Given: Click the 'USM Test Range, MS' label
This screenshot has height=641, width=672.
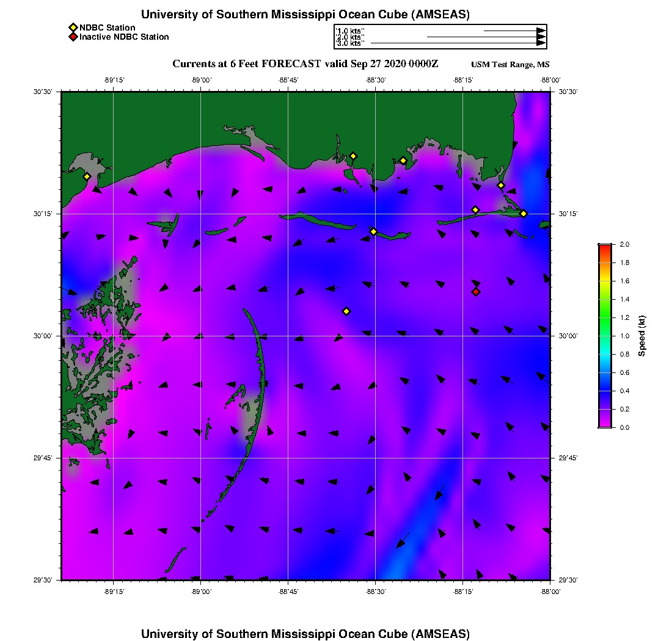Looking at the screenshot, I should (510, 65).
